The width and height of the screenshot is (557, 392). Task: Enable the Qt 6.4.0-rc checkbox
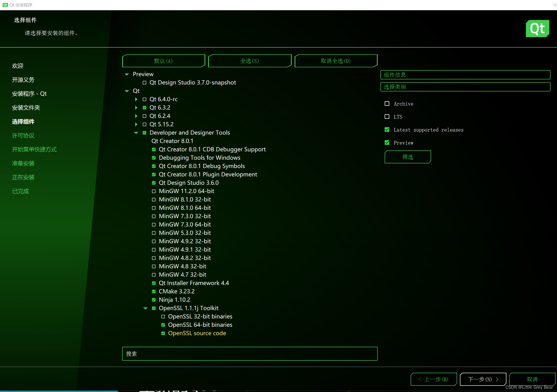coord(144,99)
